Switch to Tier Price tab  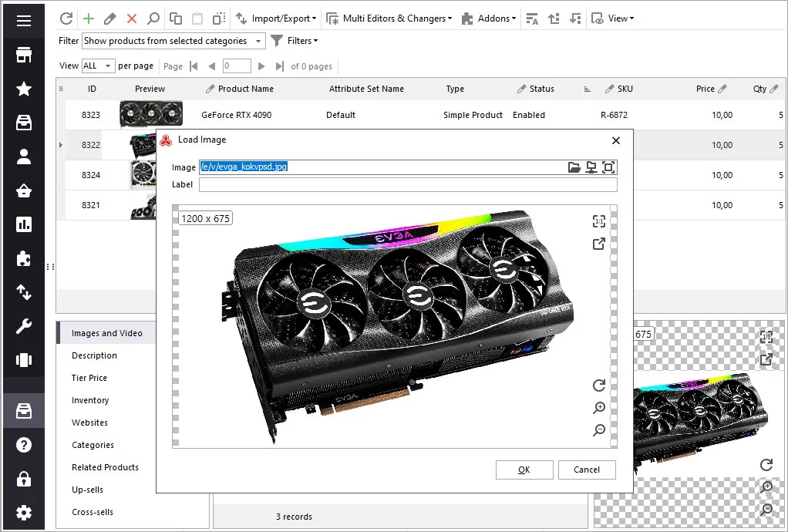(x=89, y=378)
